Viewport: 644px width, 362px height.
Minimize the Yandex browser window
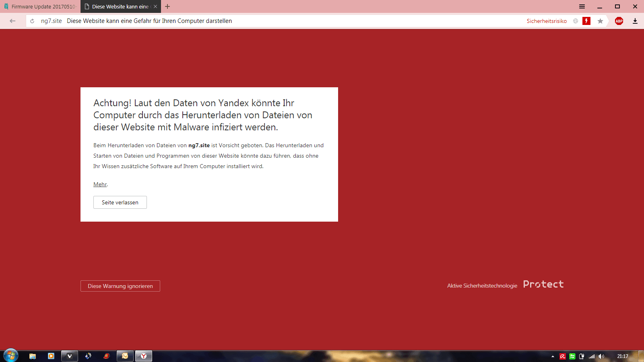(x=600, y=6)
